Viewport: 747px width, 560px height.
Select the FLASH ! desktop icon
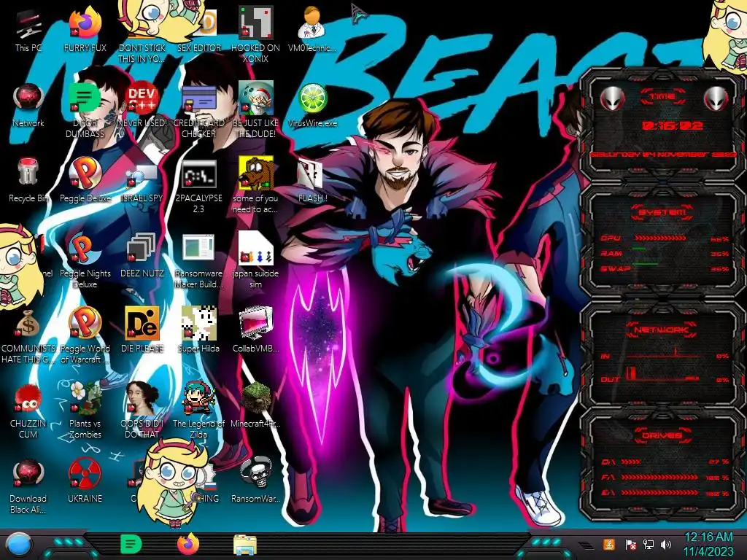(x=312, y=180)
